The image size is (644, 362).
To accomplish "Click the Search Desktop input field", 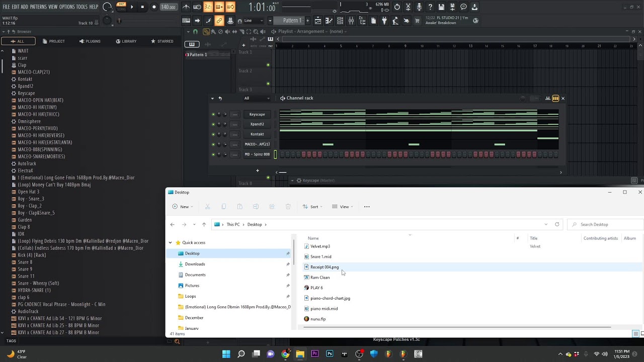I will click(606, 224).
